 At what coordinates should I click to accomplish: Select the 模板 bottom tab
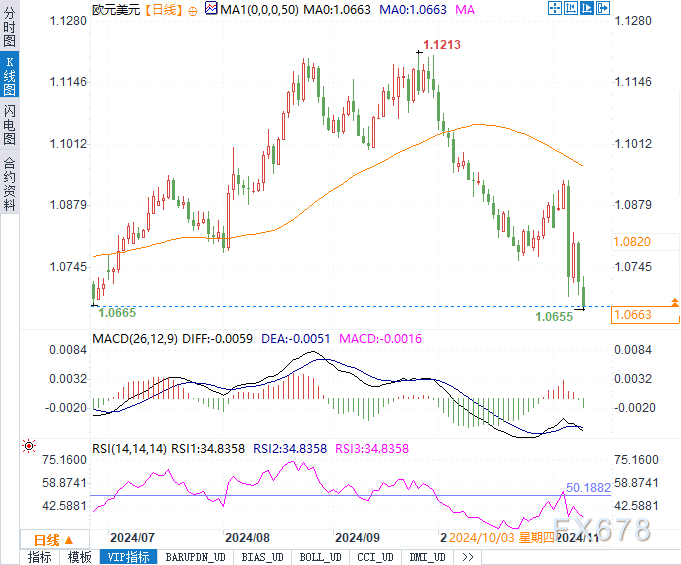pos(80,557)
